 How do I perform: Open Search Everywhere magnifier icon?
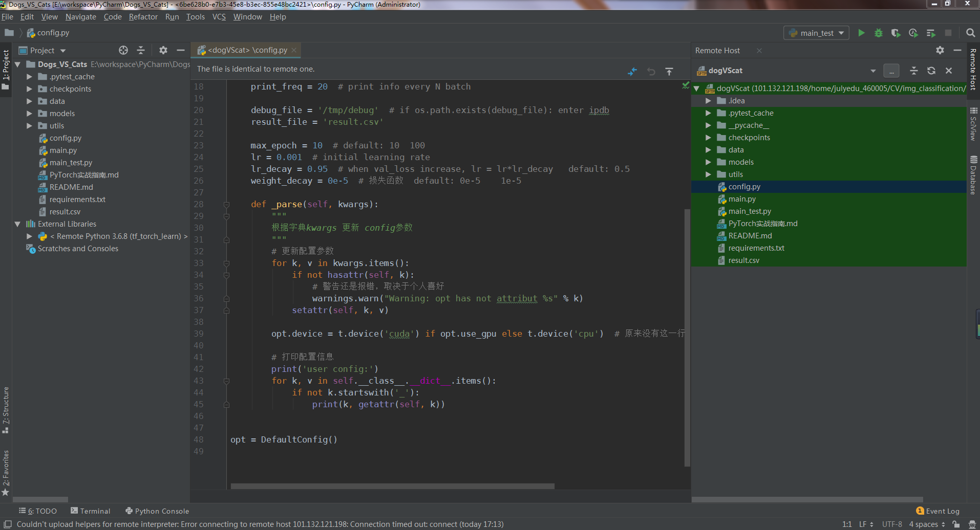point(970,33)
